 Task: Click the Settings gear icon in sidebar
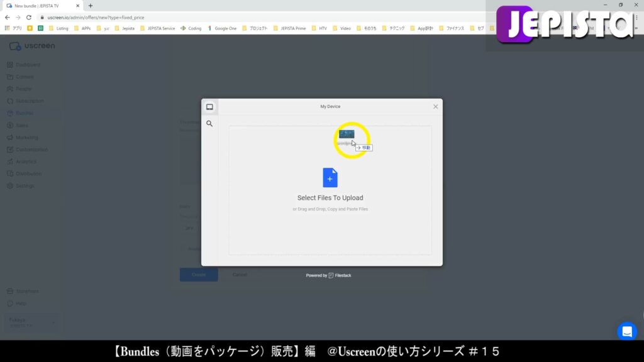tap(10, 186)
